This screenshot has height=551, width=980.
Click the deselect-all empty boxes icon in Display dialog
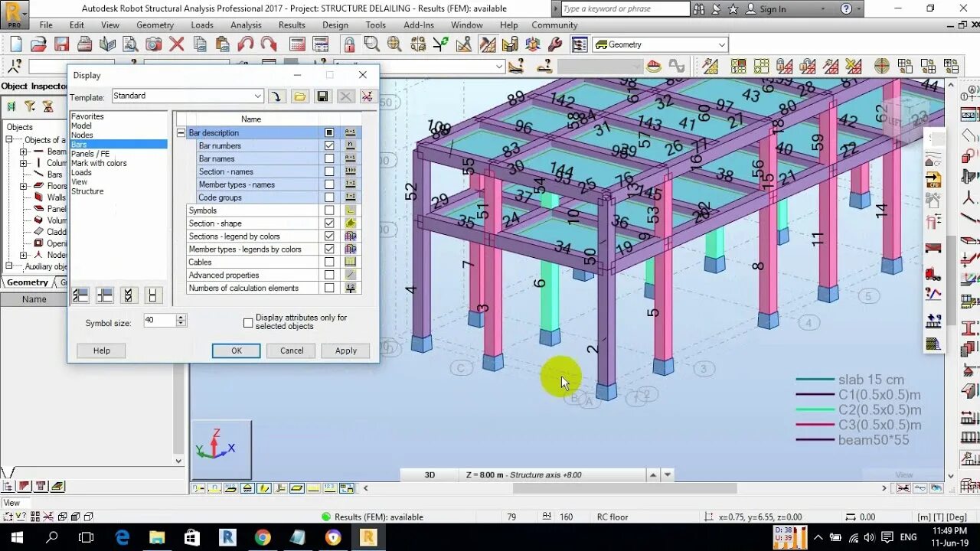click(x=152, y=295)
